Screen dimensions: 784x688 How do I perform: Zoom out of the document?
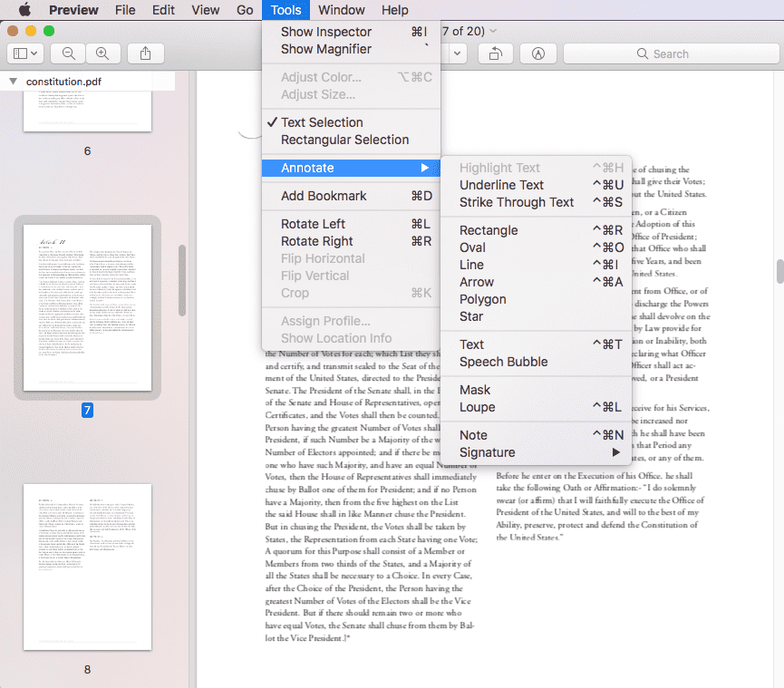pos(67,53)
